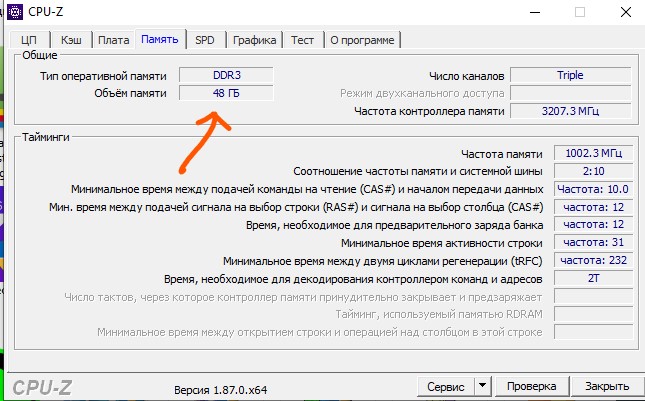Viewport: 645px width, 401px height.
Task: Click the Объём памяти label
Action: click(x=130, y=93)
